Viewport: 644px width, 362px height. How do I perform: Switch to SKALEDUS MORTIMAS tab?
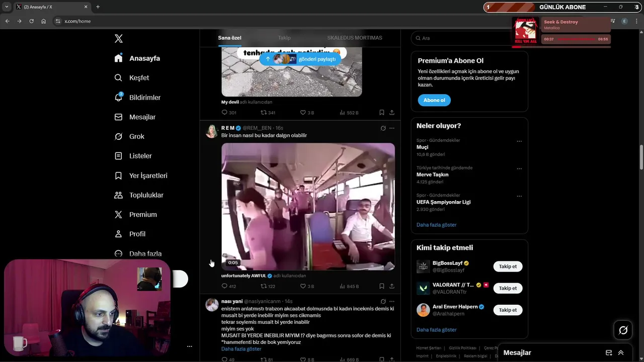[x=355, y=38]
